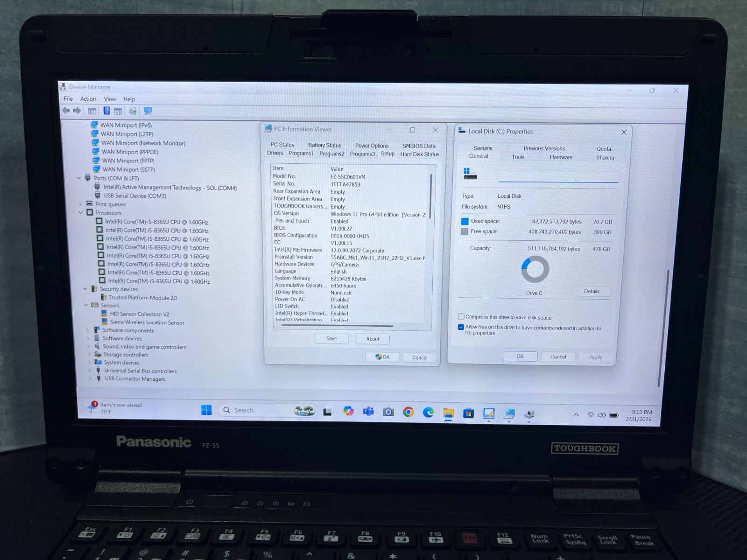The image size is (747, 560).
Task: Open Task View from the taskbar
Action: 328,411
